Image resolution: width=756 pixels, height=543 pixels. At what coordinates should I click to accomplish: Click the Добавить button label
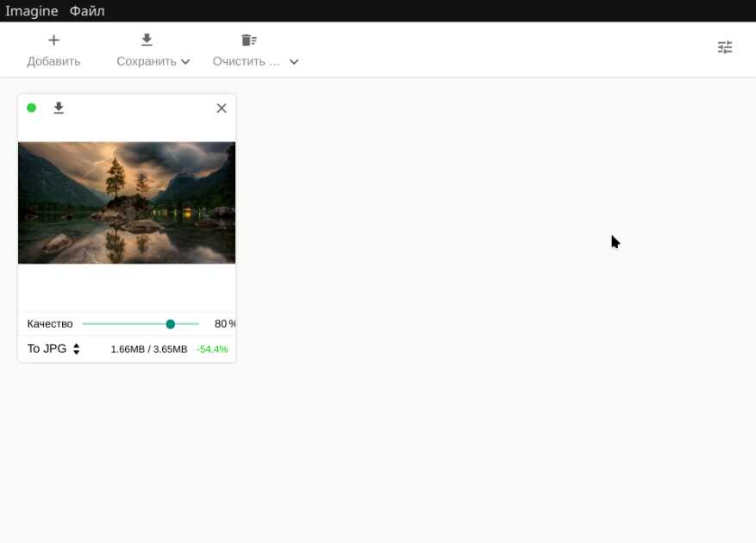tap(53, 62)
